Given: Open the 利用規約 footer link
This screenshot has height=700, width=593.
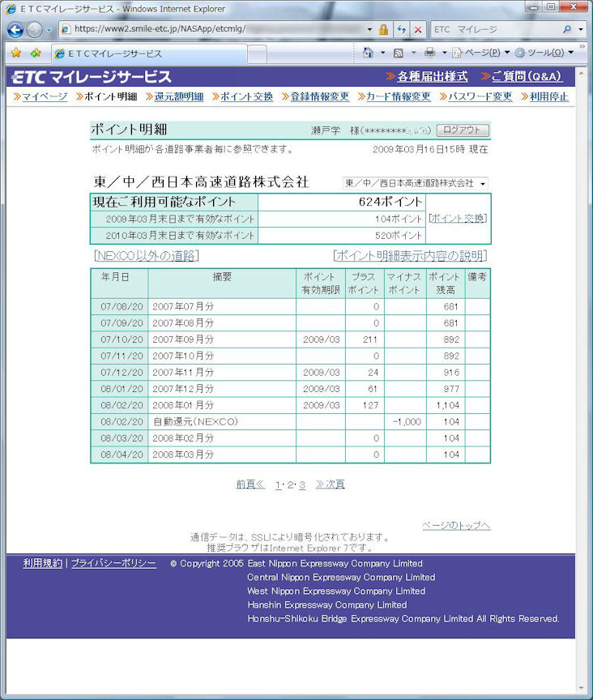Looking at the screenshot, I should pos(43,563).
